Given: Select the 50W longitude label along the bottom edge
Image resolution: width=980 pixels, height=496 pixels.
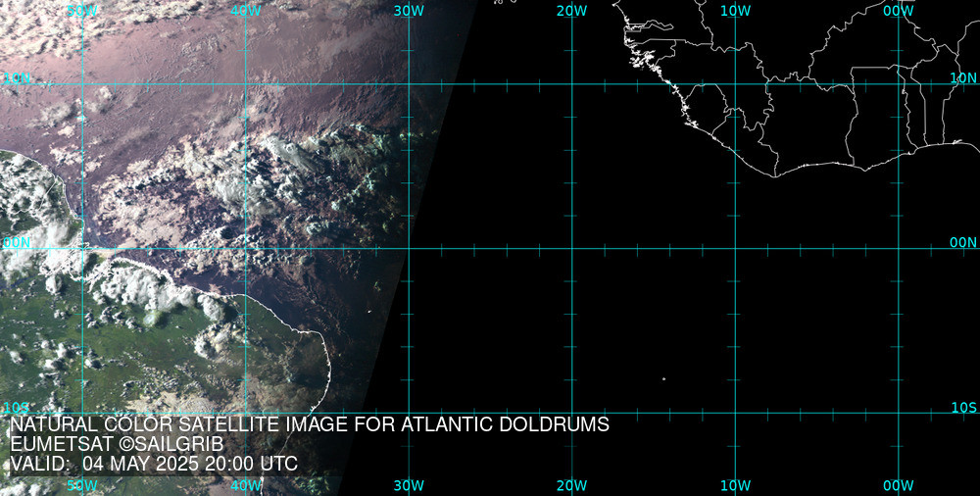Looking at the screenshot, I should (x=82, y=485).
